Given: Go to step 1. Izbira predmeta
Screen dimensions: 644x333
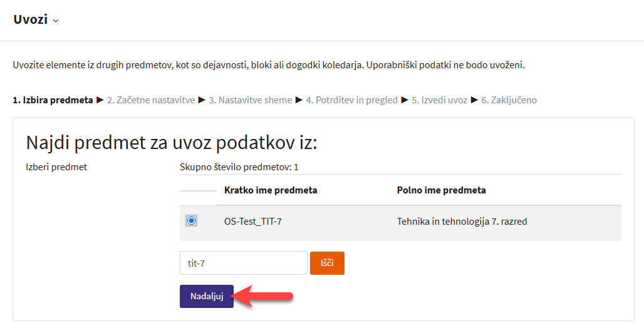Looking at the screenshot, I should (x=53, y=100).
